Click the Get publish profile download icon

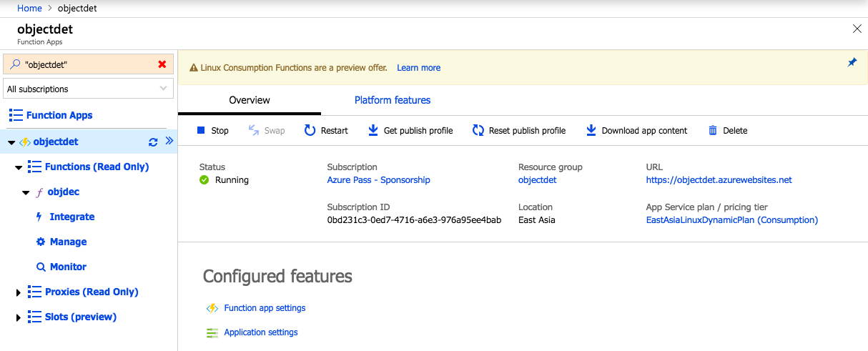(373, 130)
